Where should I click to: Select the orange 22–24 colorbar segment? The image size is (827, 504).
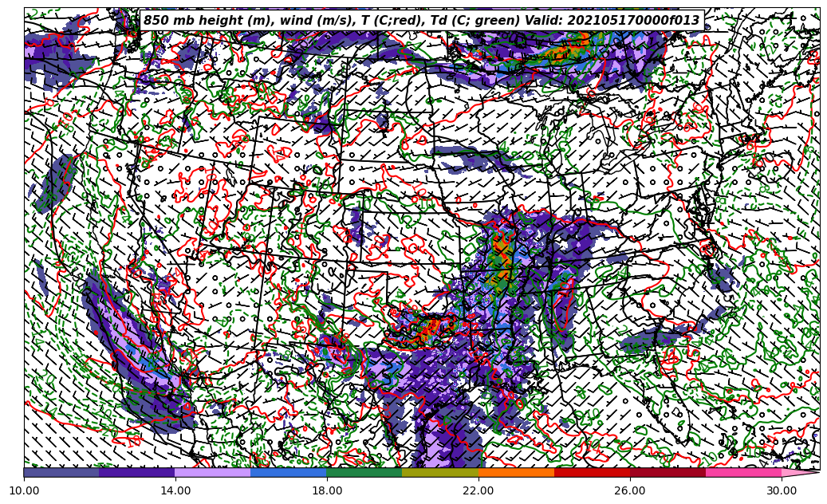coord(516,472)
